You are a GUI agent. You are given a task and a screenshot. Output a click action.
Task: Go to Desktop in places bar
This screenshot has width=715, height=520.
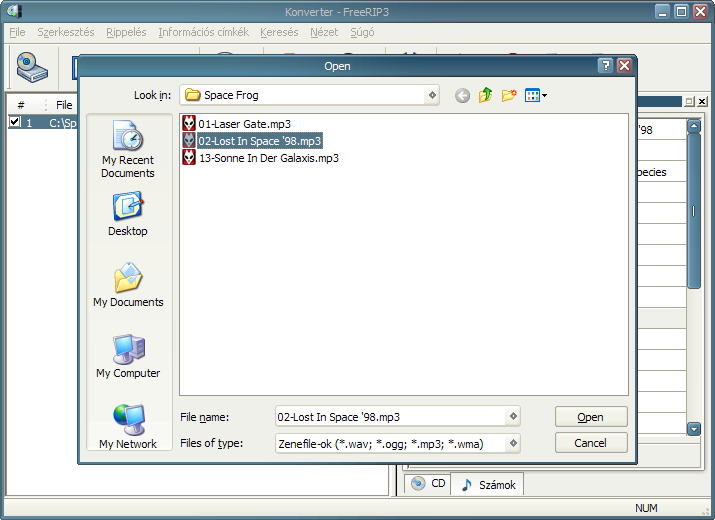(x=128, y=214)
